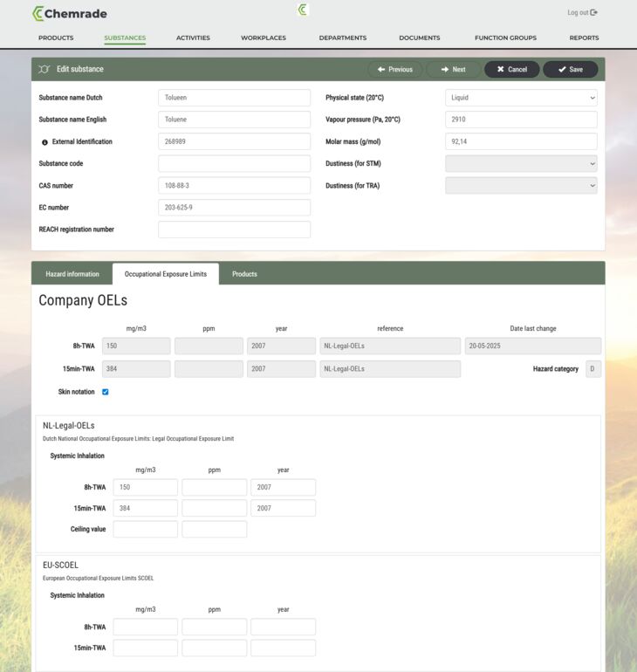This screenshot has width=637, height=672.
Task: Open the Function Groups menu
Action: [505, 38]
